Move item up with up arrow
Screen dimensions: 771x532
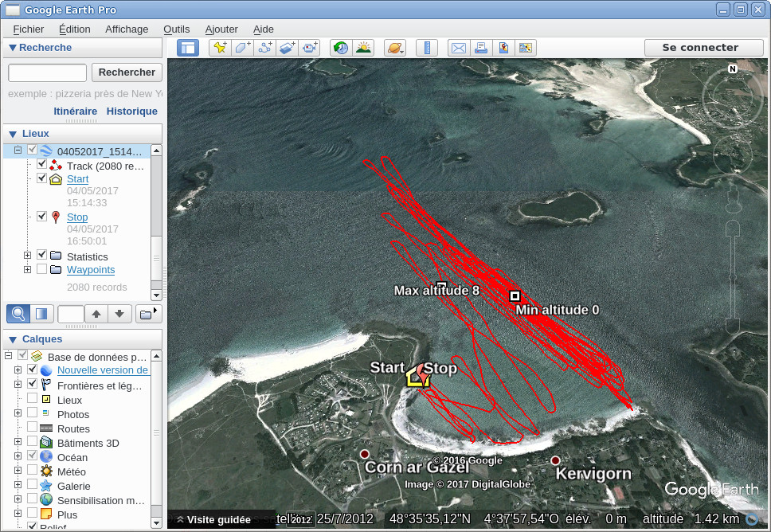click(x=96, y=314)
